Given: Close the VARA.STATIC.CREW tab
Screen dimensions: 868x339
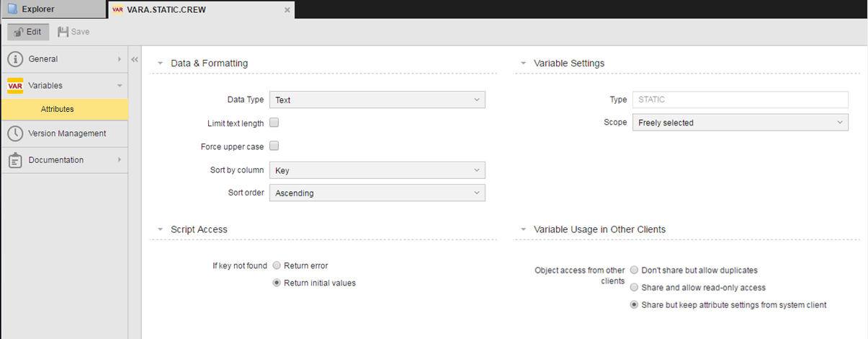Looking at the screenshot, I should [x=287, y=10].
